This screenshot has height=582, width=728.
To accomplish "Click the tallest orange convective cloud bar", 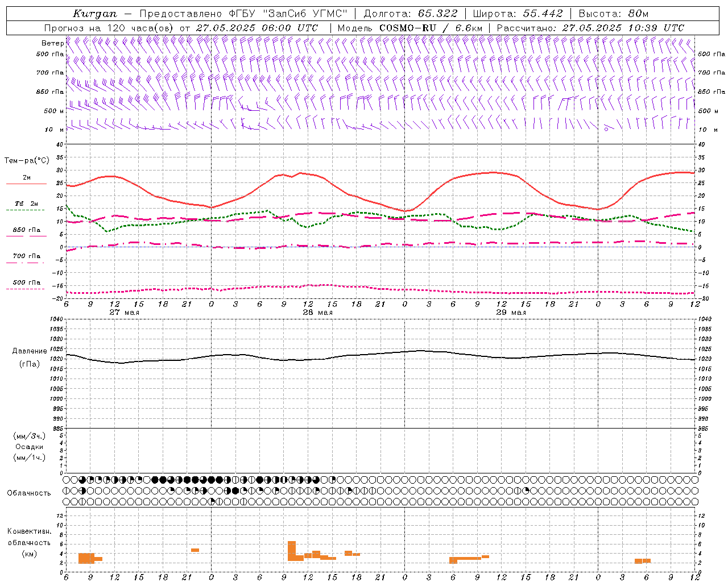I will 292,551.
